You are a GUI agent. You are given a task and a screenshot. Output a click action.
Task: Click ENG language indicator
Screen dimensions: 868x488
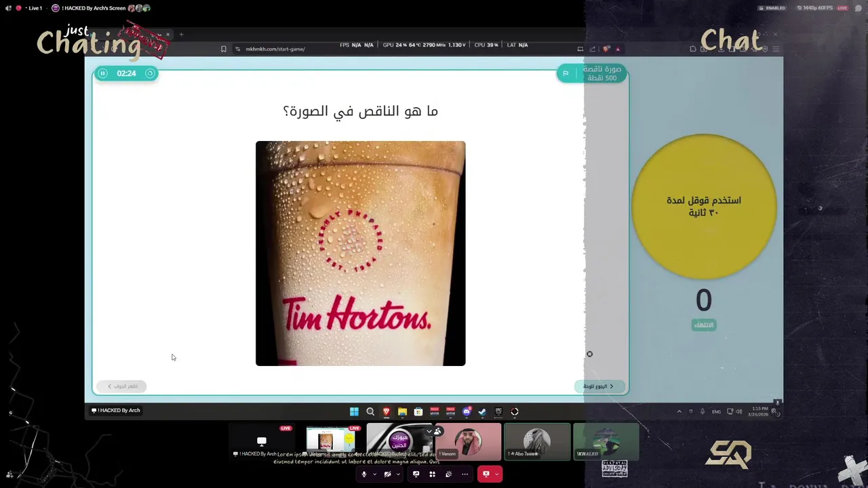click(716, 411)
